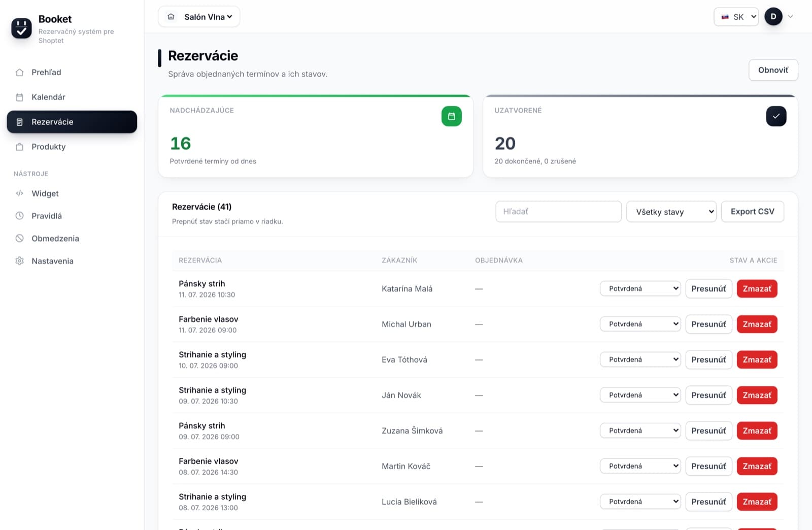Change status dropdown for Katarína Malá
Image resolution: width=812 pixels, height=530 pixels.
(x=640, y=288)
